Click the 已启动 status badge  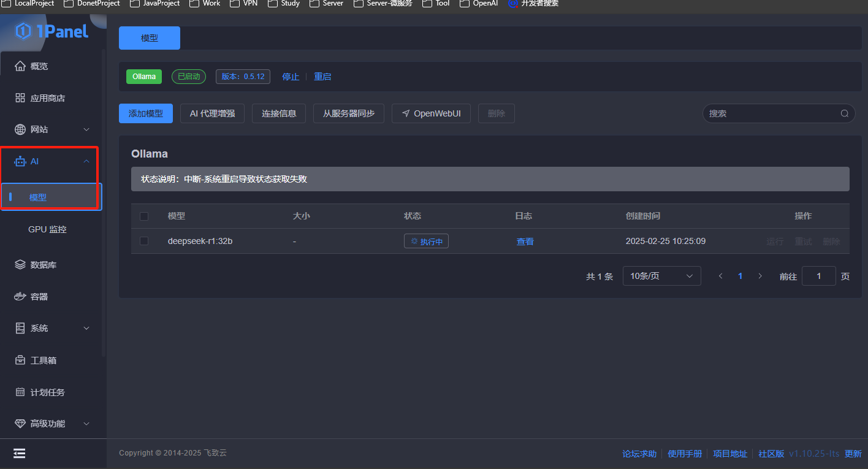[189, 77]
